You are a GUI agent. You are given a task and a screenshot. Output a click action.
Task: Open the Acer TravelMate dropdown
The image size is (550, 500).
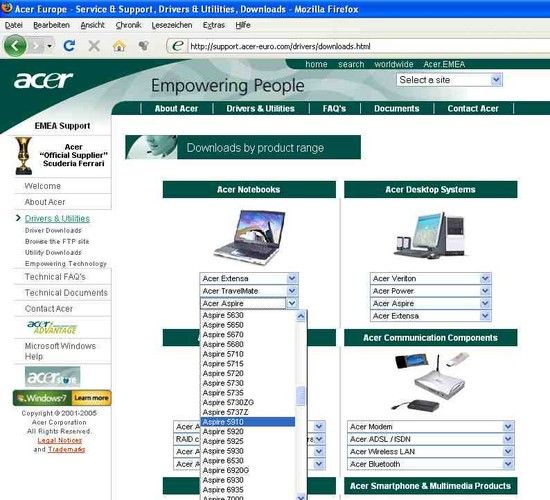249,291
